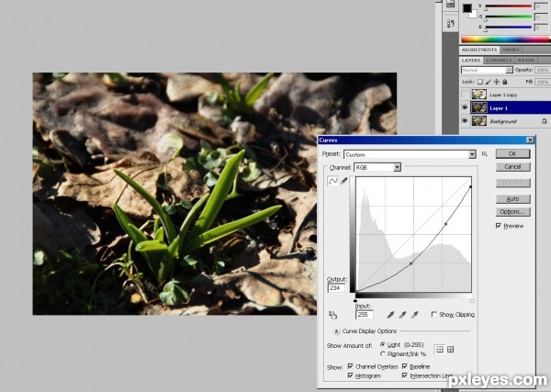This screenshot has height=392, width=551.
Task: Switch to the Adjustments tab
Action: tap(479, 50)
